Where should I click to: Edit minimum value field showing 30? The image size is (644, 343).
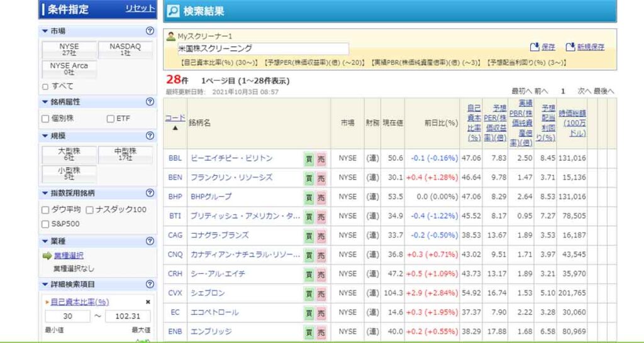pos(67,317)
